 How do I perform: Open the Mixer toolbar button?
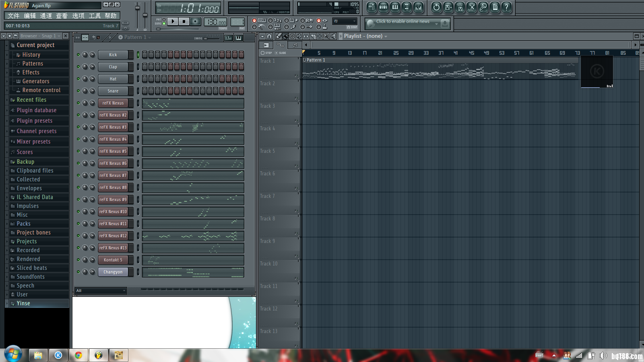pos(418,7)
